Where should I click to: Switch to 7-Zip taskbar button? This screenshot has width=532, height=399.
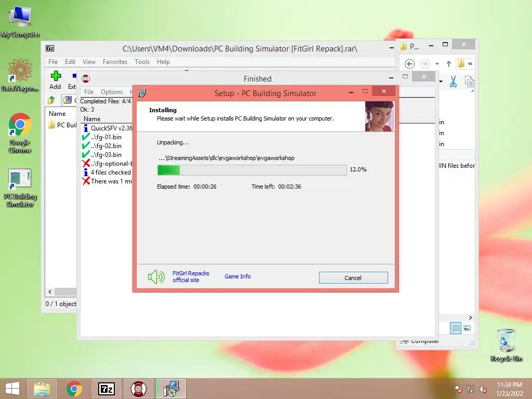(106, 389)
